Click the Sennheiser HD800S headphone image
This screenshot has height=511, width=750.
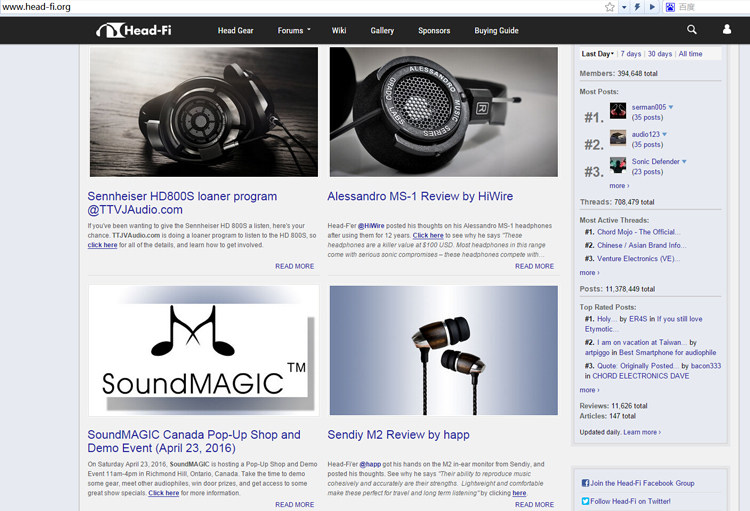[204, 112]
